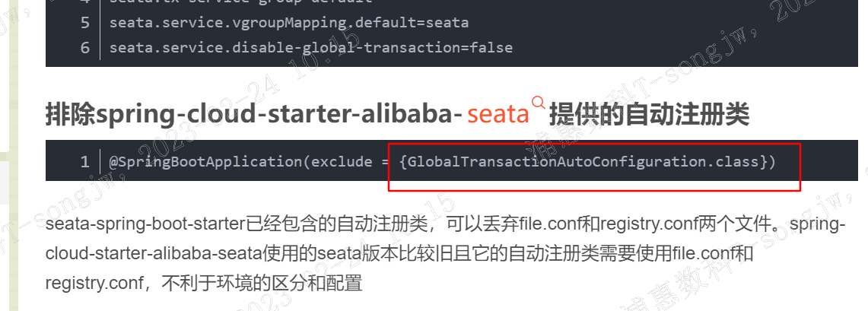Click the magnifier search icon beside seata
Screen dimensions: 868x311
tap(538, 103)
